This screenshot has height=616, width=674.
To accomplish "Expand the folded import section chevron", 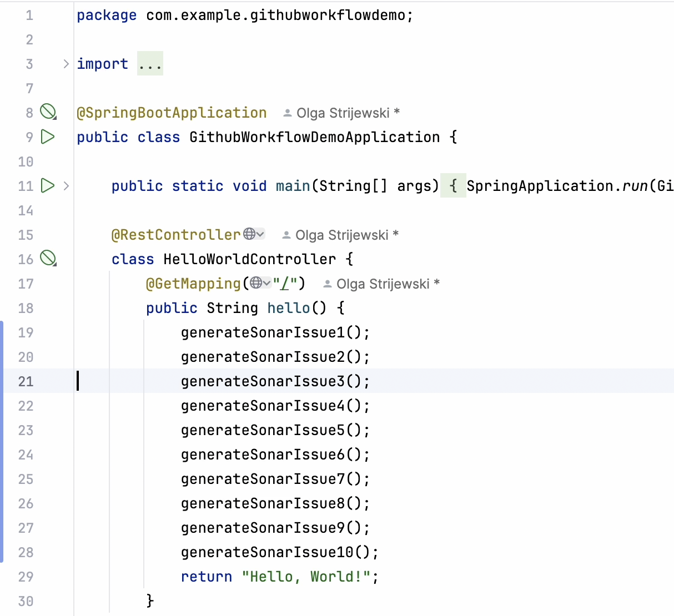I will coord(66,64).
